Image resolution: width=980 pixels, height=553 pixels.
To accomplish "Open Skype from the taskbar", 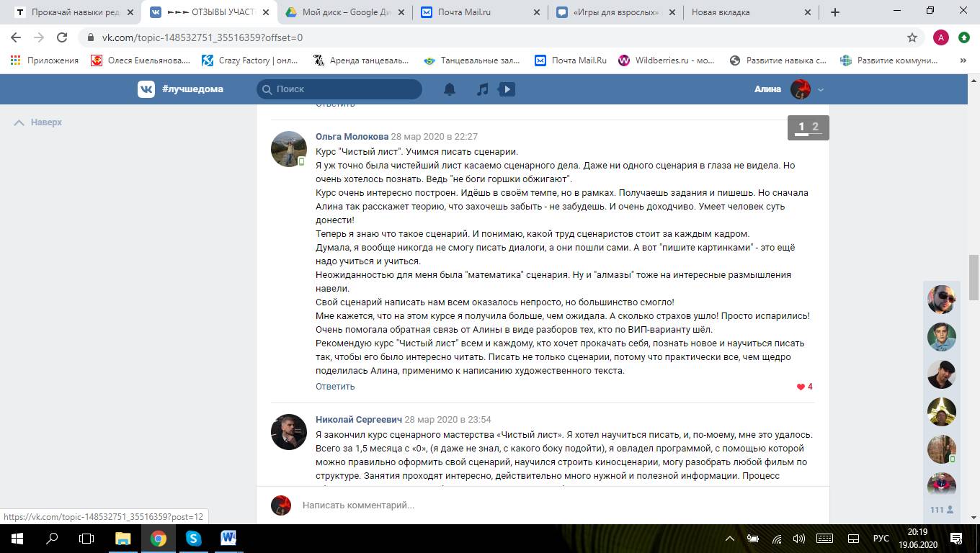I will coord(193,538).
